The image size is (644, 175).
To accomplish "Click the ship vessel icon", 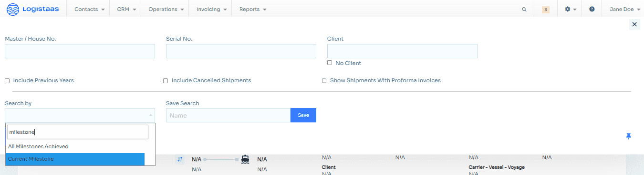I will click(246, 159).
